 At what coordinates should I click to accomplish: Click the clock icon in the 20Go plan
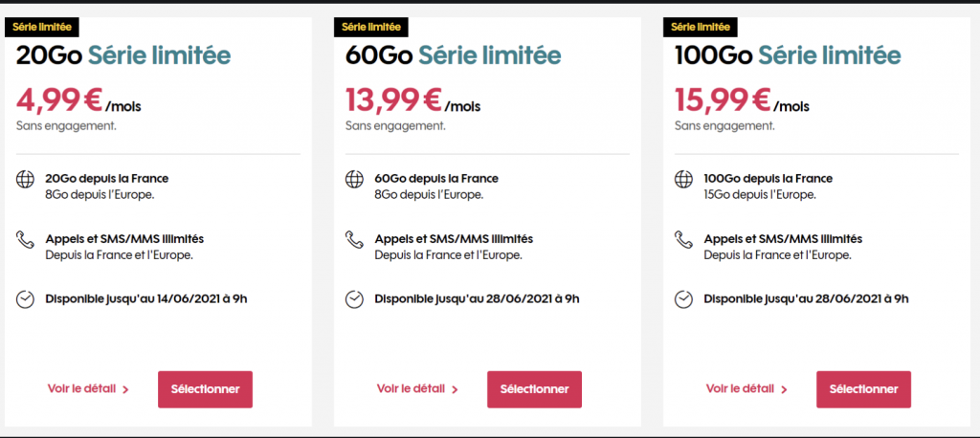click(25, 299)
